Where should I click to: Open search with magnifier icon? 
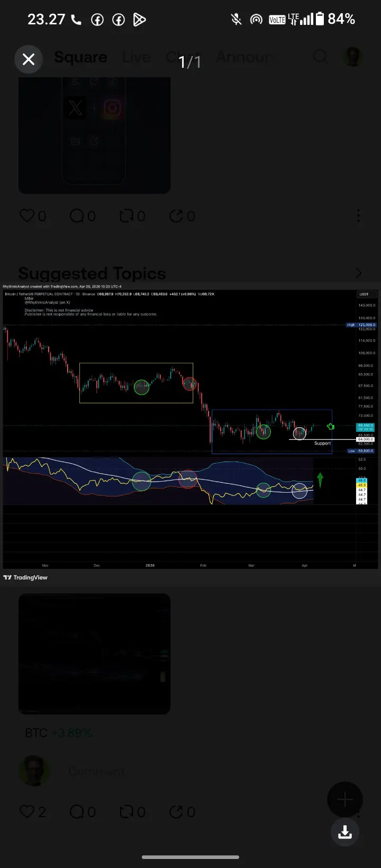320,57
